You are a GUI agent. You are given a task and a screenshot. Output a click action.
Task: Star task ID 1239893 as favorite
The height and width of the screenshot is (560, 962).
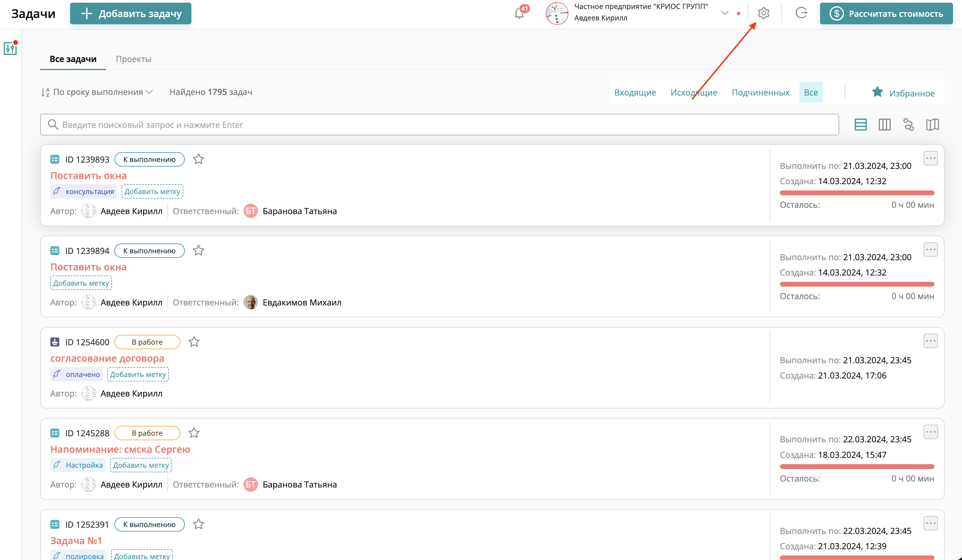click(x=199, y=159)
